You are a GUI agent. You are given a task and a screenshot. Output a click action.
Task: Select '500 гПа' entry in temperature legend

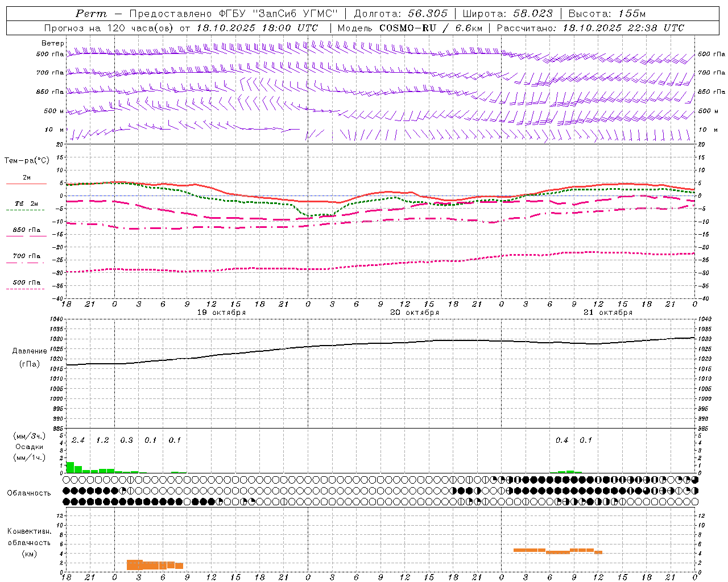pyautogui.click(x=27, y=282)
